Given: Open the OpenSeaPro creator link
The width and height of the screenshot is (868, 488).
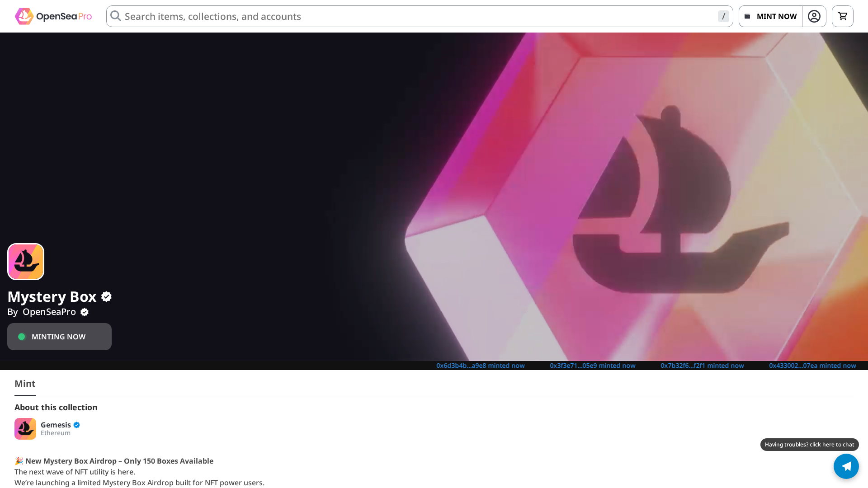Looking at the screenshot, I should tap(49, 312).
